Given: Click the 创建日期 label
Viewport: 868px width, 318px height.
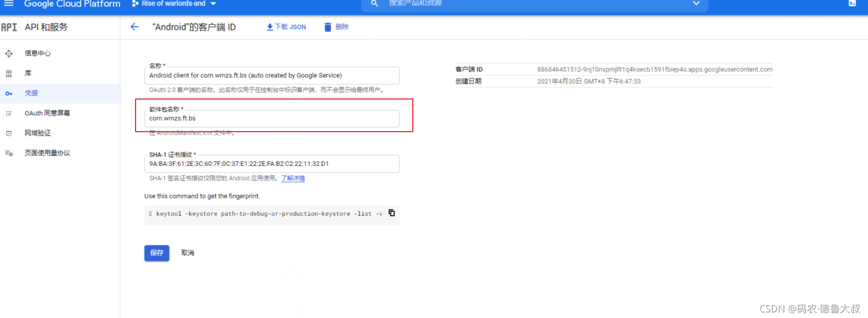Looking at the screenshot, I should tap(468, 81).
